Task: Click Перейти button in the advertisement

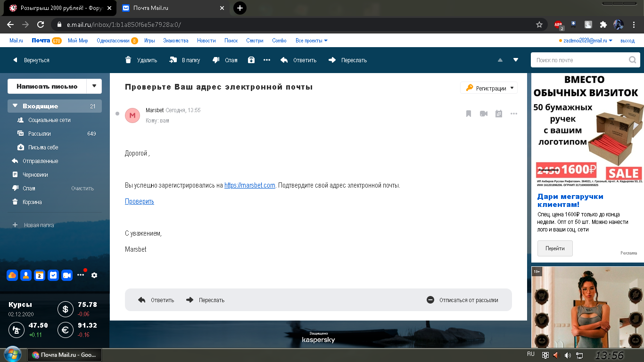Action: tap(555, 248)
